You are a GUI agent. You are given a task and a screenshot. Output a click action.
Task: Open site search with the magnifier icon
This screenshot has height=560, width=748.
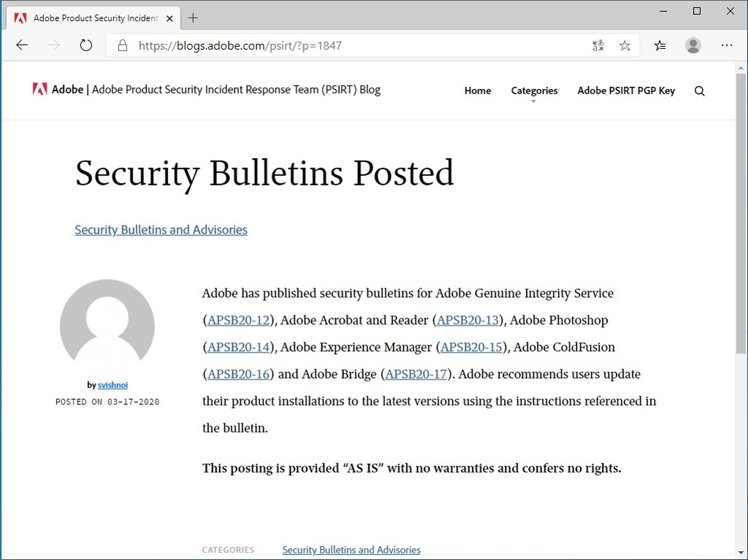coord(699,91)
